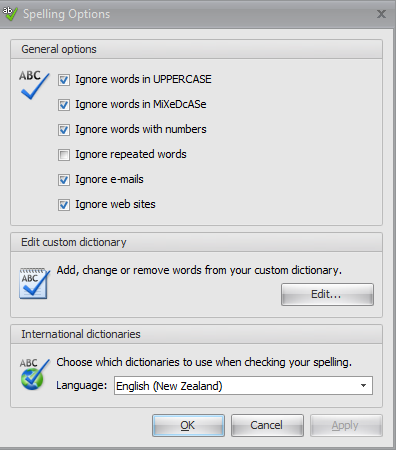
Task: Click 'Add, change or remove words' description
Action: pyautogui.click(x=199, y=270)
